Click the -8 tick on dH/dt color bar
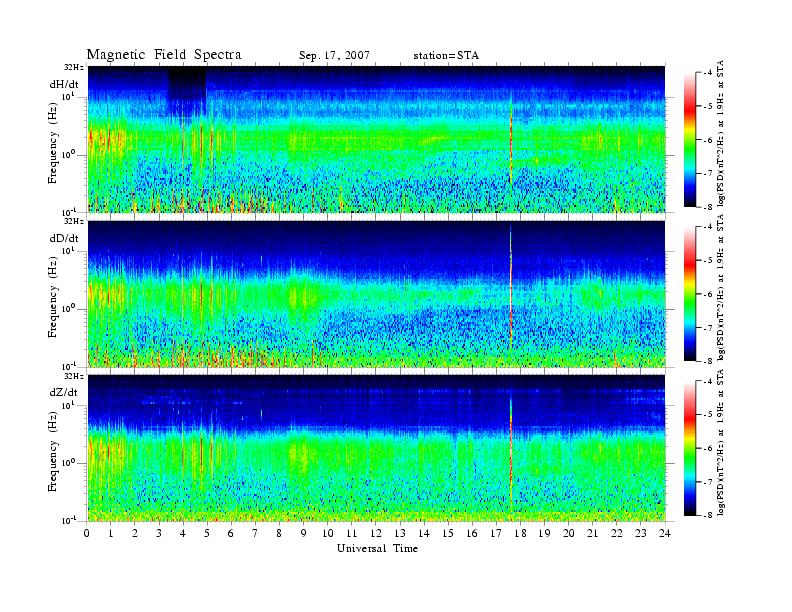 (x=708, y=207)
